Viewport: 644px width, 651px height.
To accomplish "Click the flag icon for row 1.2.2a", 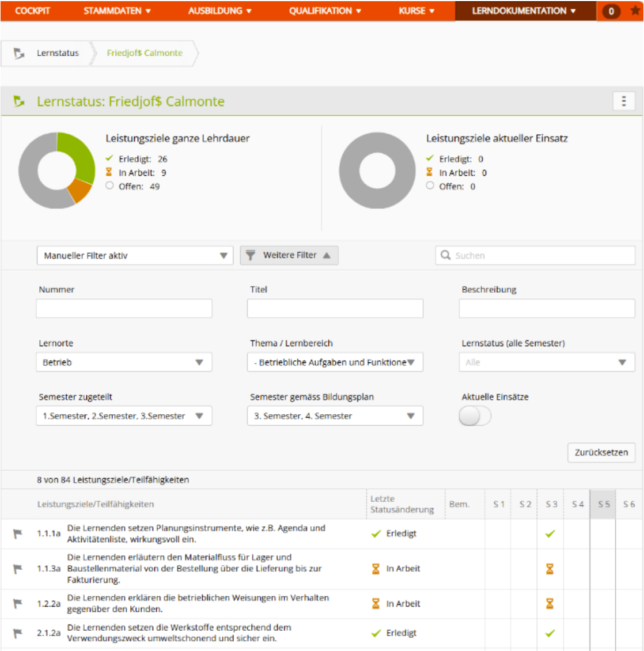I will click(18, 604).
